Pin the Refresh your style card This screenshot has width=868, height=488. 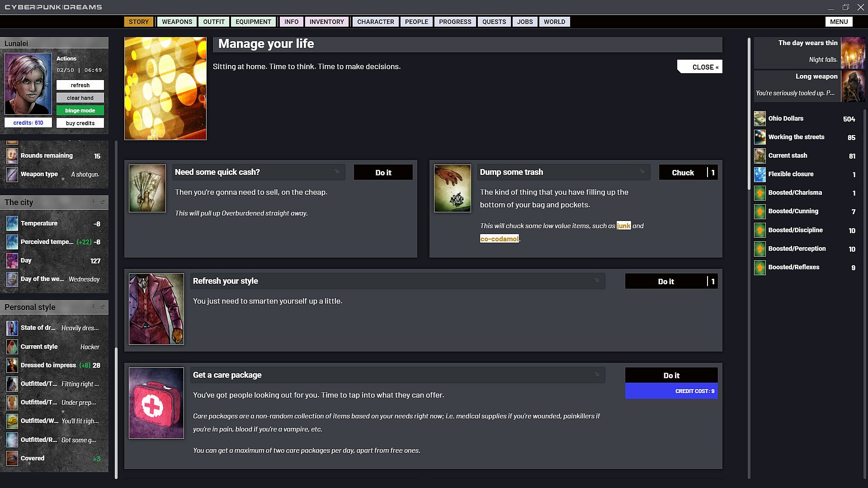tap(596, 281)
